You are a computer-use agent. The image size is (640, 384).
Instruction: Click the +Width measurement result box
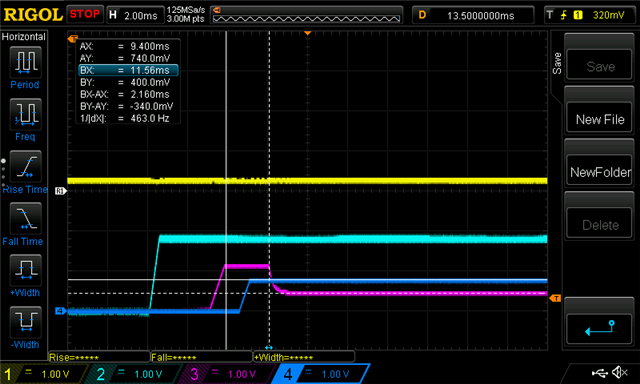tap(304, 357)
